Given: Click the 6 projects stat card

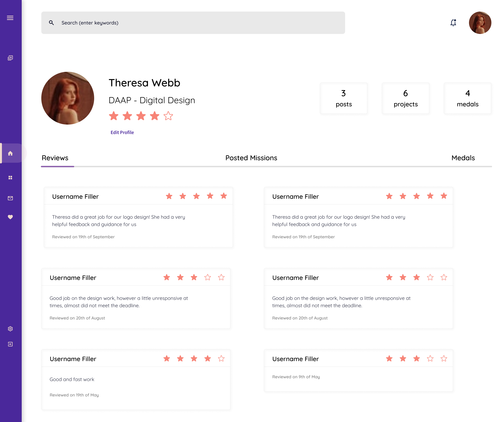Looking at the screenshot, I should (405, 98).
